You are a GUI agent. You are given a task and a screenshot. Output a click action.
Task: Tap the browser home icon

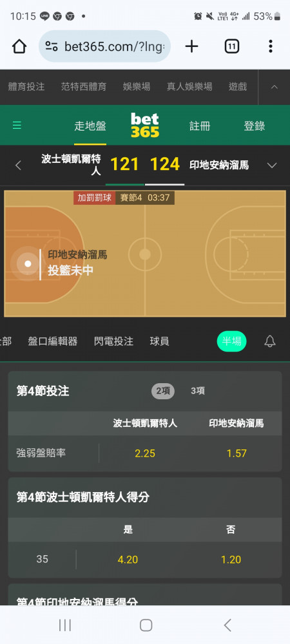point(19,46)
